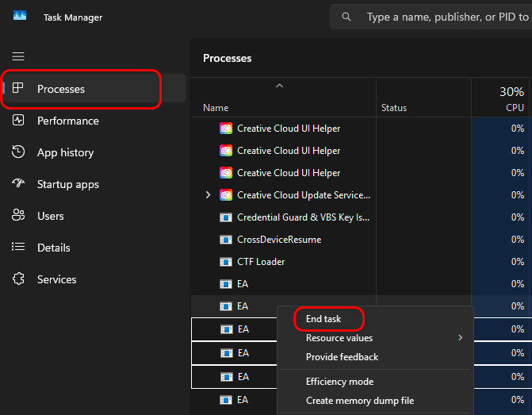
Task: Collapse the column header sort chevron
Action: point(279,86)
